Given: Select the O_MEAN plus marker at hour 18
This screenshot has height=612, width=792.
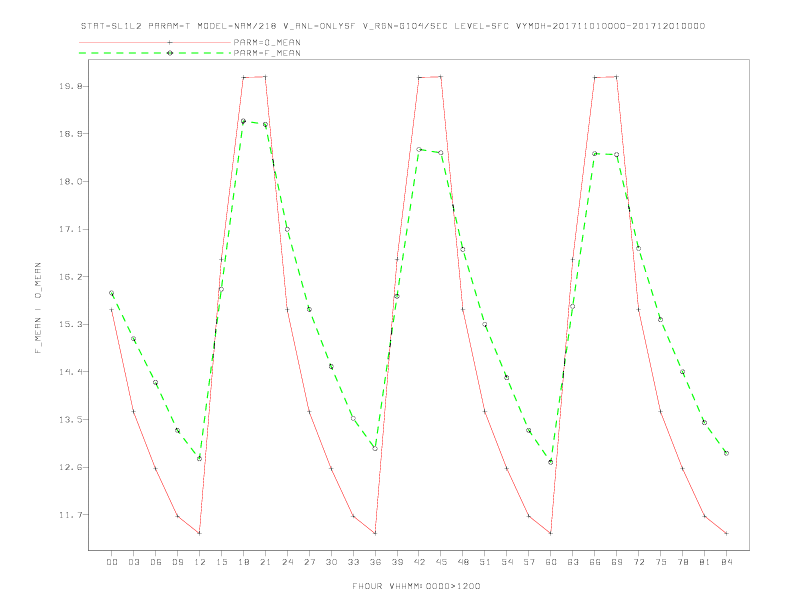Looking at the screenshot, I should (243, 77).
